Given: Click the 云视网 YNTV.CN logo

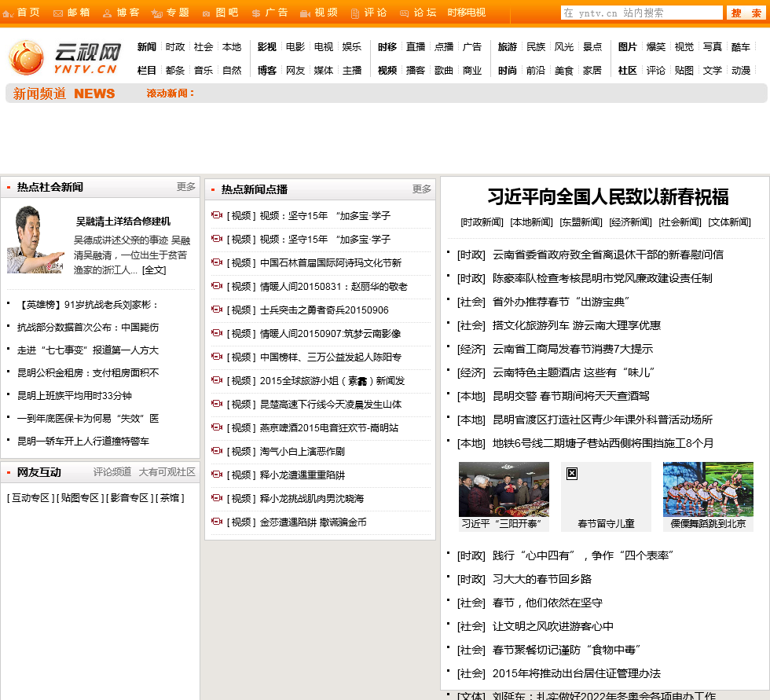Looking at the screenshot, I should [x=64, y=58].
